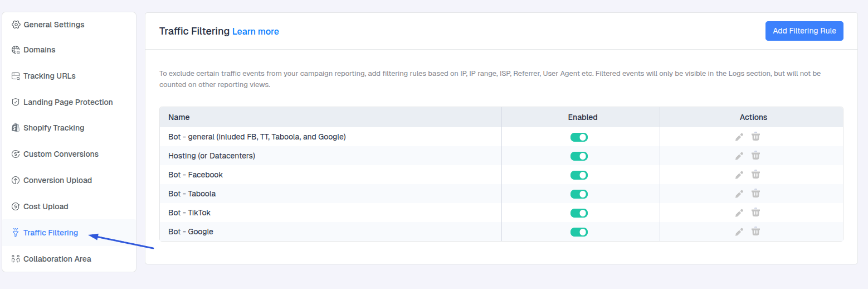This screenshot has width=868, height=289.
Task: Edit the Bot - TikTok filtering rule
Action: 739,213
